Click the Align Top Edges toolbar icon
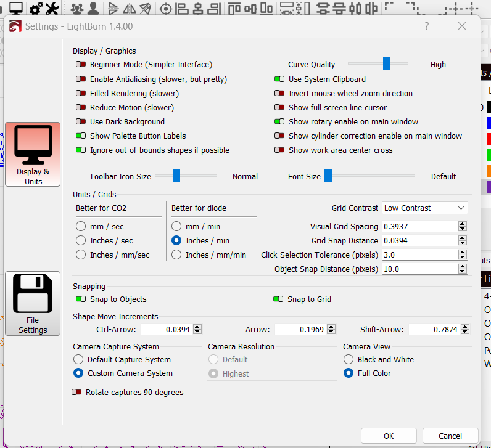Screen dimensions: 491x448 coord(234,9)
